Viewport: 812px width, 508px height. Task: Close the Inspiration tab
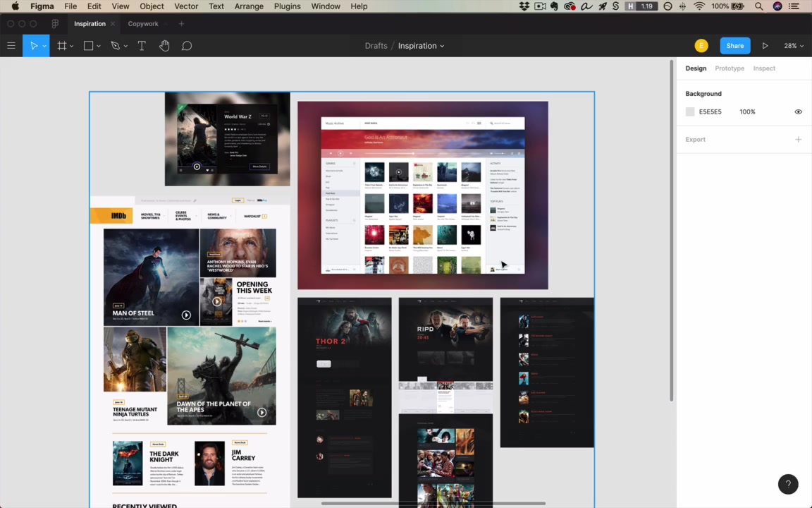click(x=112, y=24)
